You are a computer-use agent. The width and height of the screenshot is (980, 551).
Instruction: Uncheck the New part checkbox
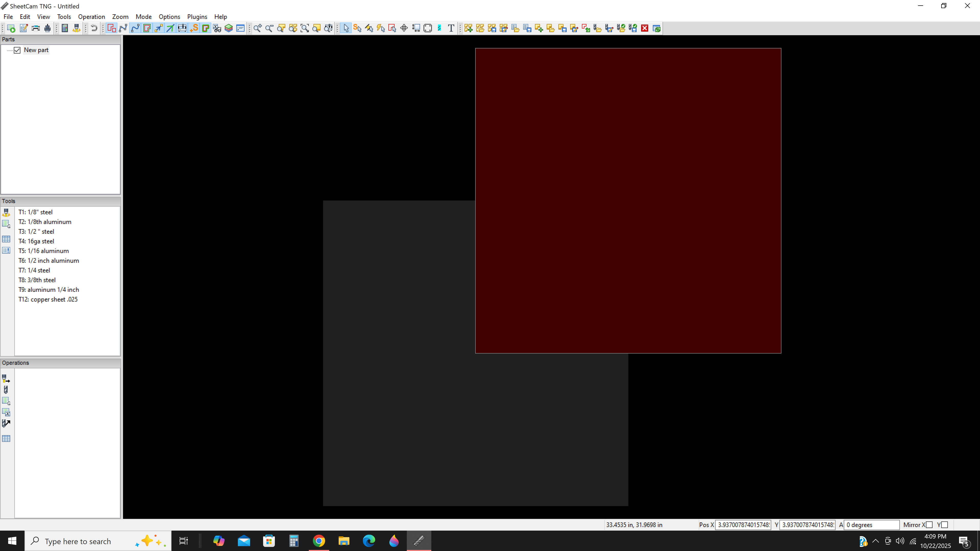[x=17, y=50]
